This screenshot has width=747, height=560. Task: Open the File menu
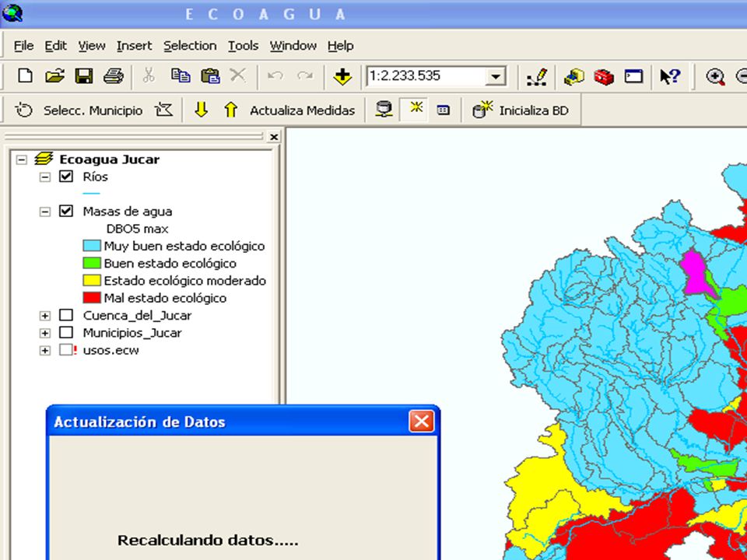coord(24,46)
